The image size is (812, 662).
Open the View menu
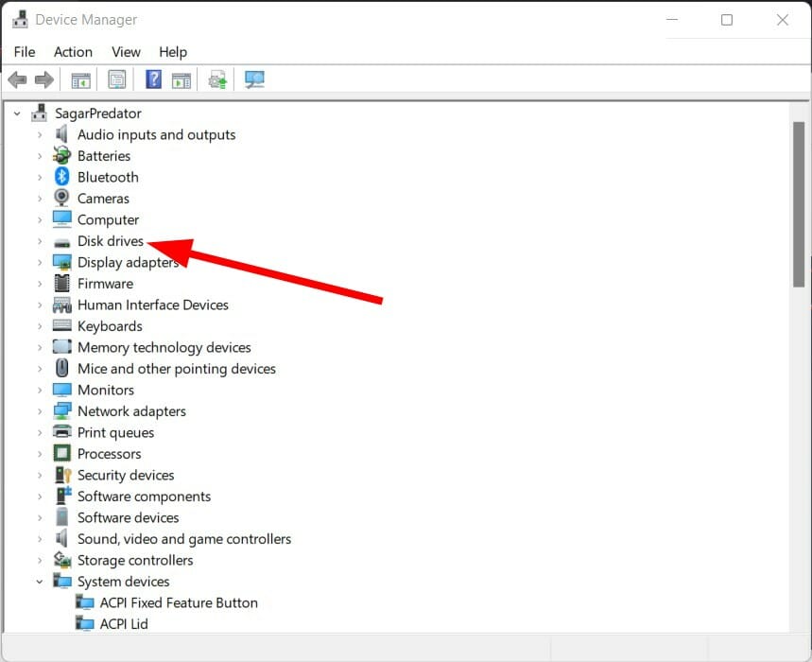(x=126, y=52)
